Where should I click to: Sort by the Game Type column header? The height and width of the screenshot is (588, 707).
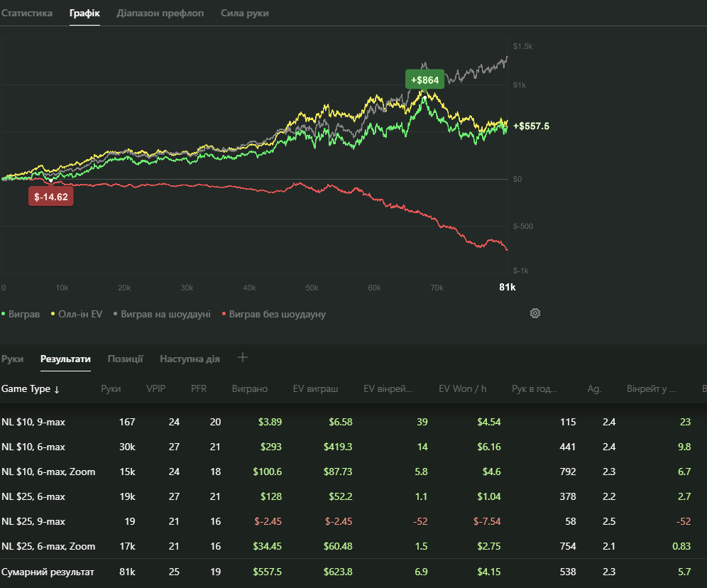(31, 389)
